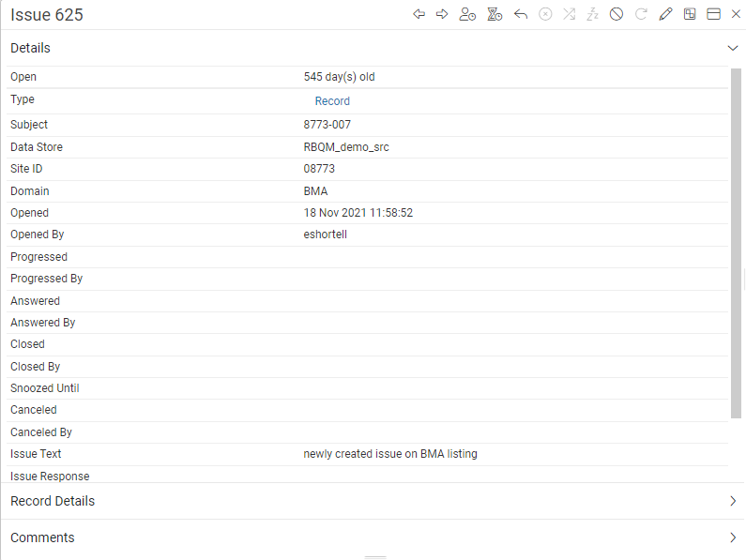Click the '545 day(s) old' value
746x560 pixels.
pos(340,77)
